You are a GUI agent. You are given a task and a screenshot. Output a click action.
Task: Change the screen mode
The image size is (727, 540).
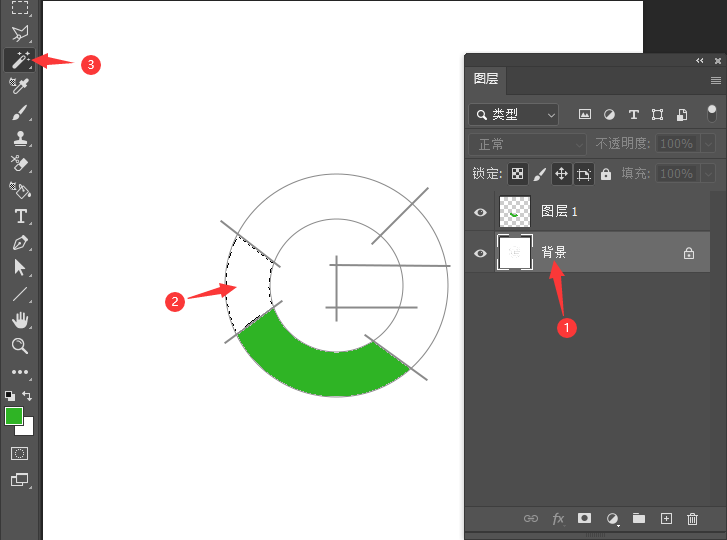(x=19, y=479)
